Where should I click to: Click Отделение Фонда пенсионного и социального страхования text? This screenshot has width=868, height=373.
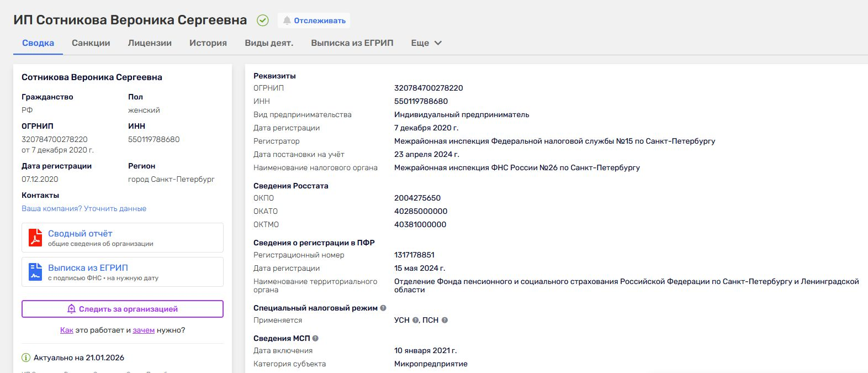tap(627, 286)
